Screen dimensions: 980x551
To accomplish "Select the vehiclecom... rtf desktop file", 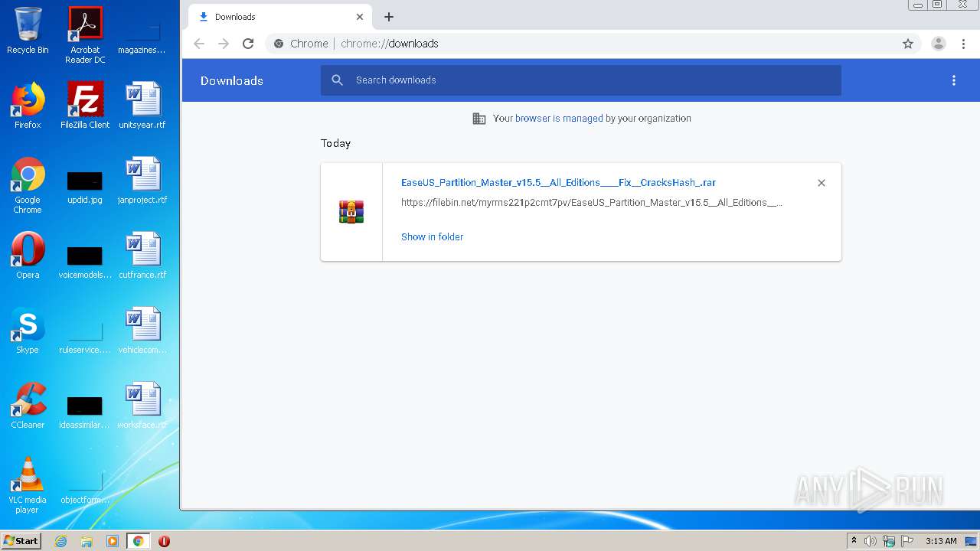I will pos(142,331).
